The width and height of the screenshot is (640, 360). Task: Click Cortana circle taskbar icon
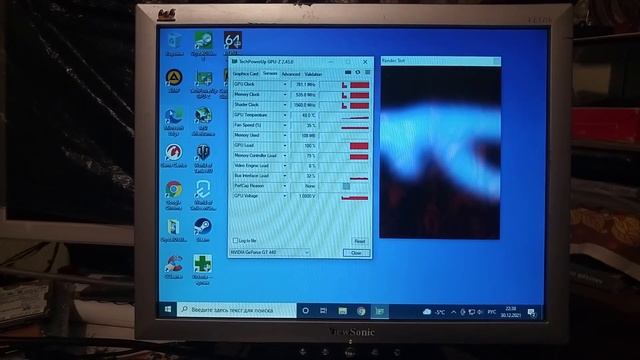(x=305, y=311)
